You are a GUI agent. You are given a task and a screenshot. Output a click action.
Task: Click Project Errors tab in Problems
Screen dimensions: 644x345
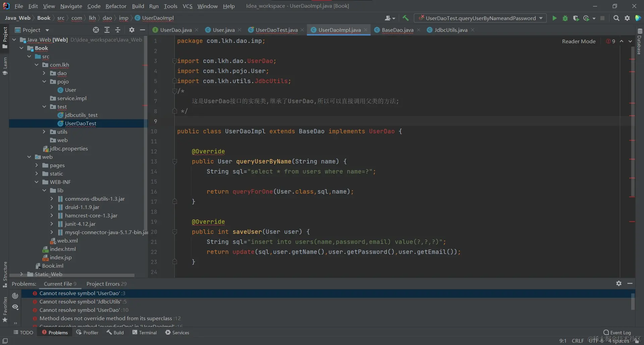click(106, 284)
